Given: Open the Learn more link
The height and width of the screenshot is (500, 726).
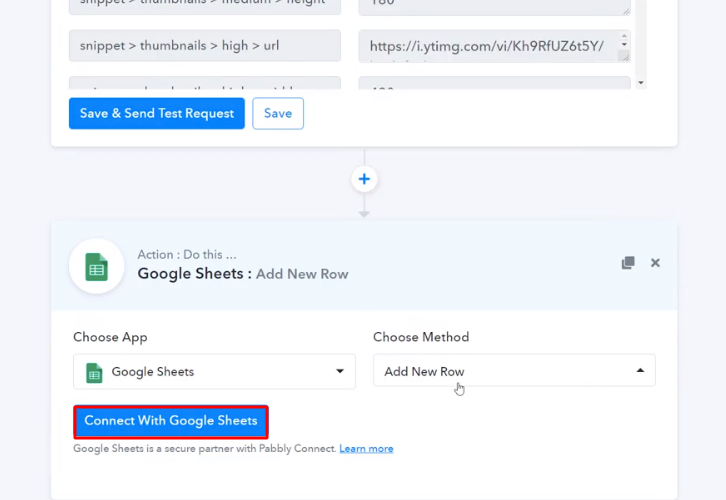Looking at the screenshot, I should coord(366,449).
